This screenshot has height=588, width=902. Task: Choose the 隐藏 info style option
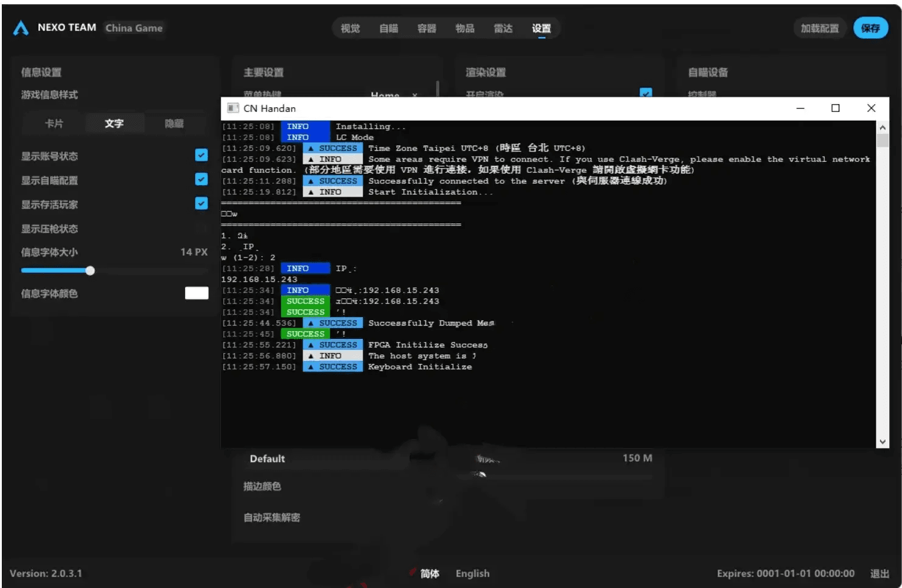coord(174,124)
